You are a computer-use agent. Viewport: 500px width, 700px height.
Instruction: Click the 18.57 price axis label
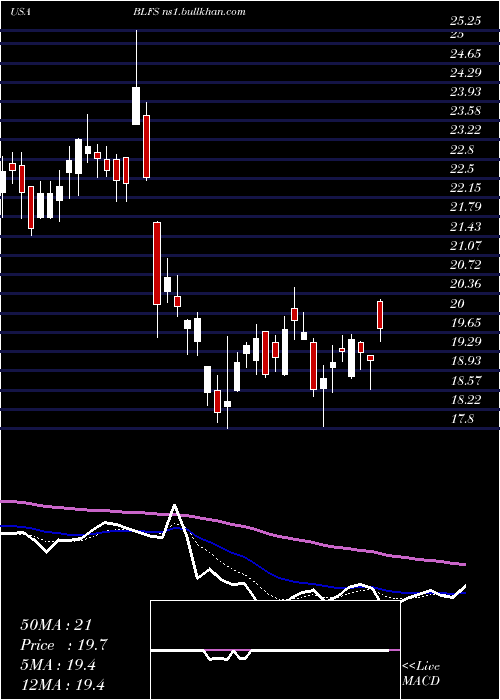tap(466, 380)
